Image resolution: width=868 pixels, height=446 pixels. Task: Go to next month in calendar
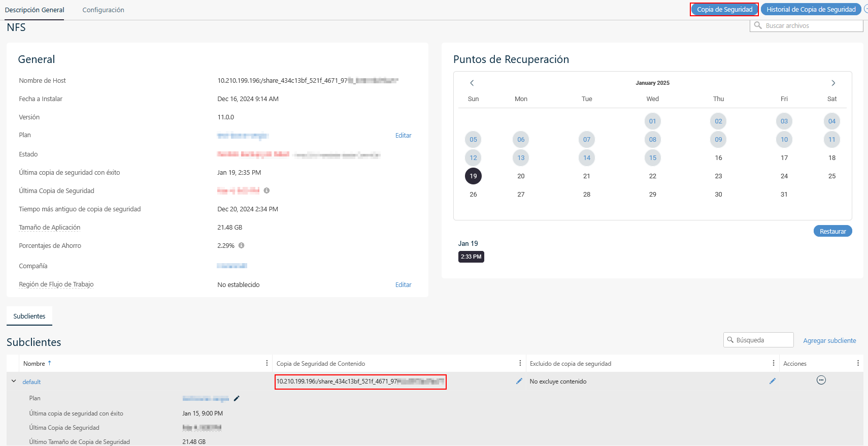tap(833, 83)
